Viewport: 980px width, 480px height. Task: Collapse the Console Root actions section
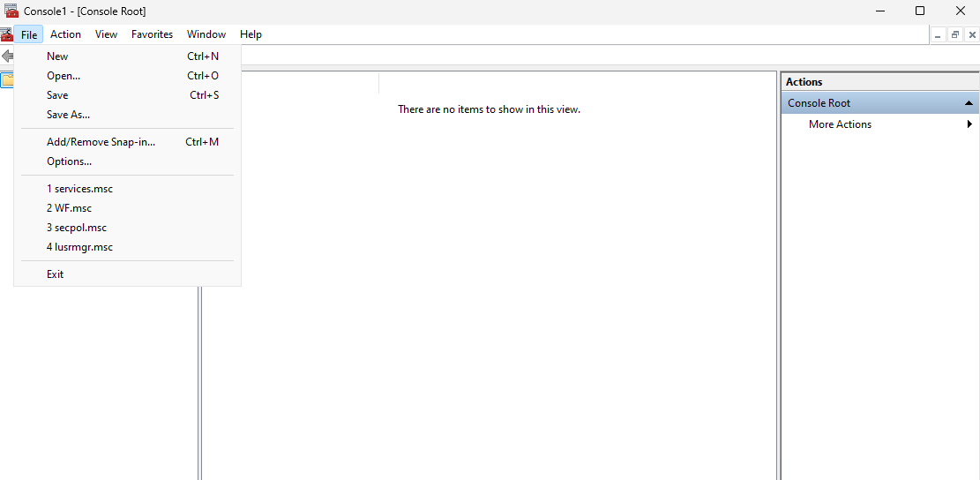tap(969, 103)
